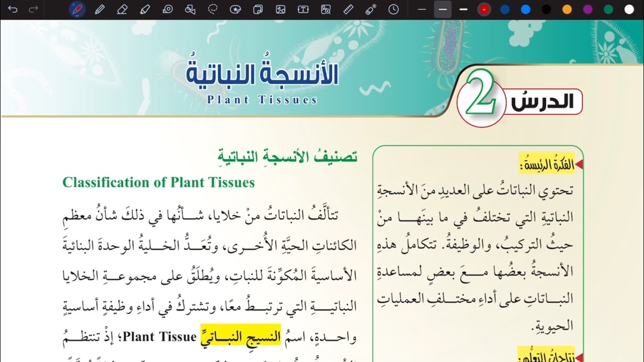Add a sticky note

258,9
